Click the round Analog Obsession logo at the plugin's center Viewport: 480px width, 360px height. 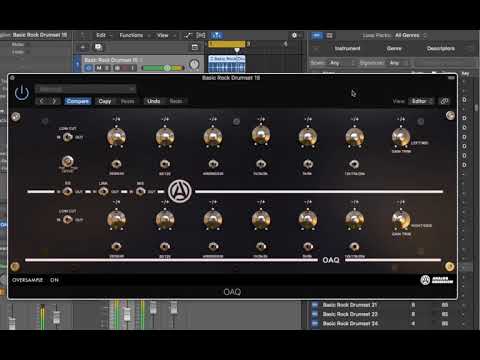[180, 191]
